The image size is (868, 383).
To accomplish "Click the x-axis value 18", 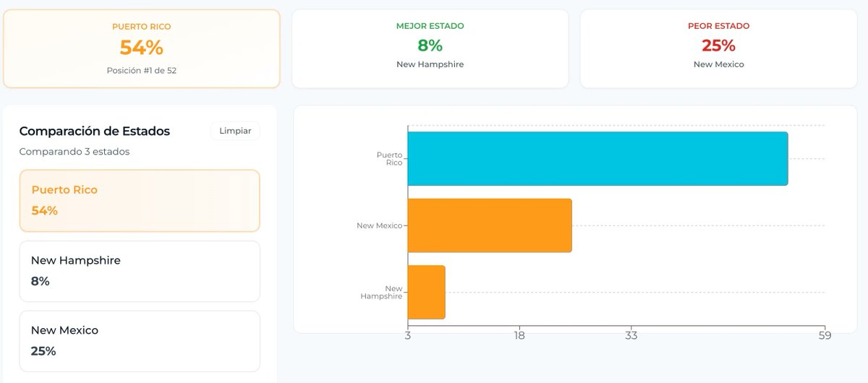I will coord(519,335).
